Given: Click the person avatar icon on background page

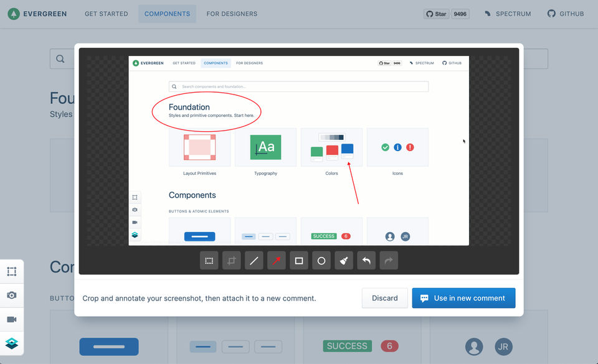Looking at the screenshot, I should (474, 347).
